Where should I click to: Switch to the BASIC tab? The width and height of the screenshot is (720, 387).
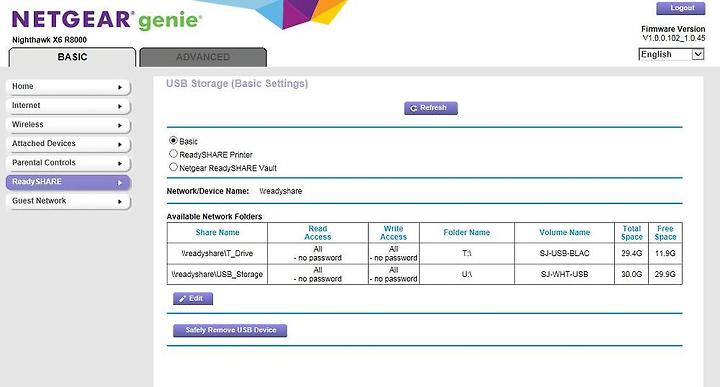click(72, 57)
